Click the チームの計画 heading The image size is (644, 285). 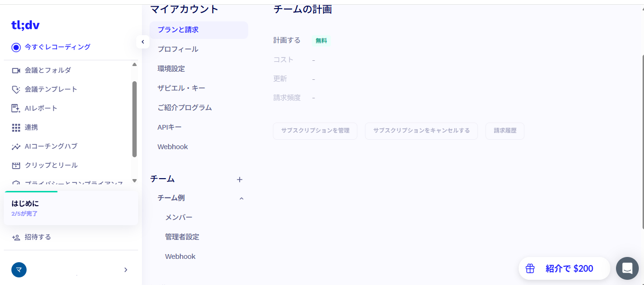click(302, 9)
